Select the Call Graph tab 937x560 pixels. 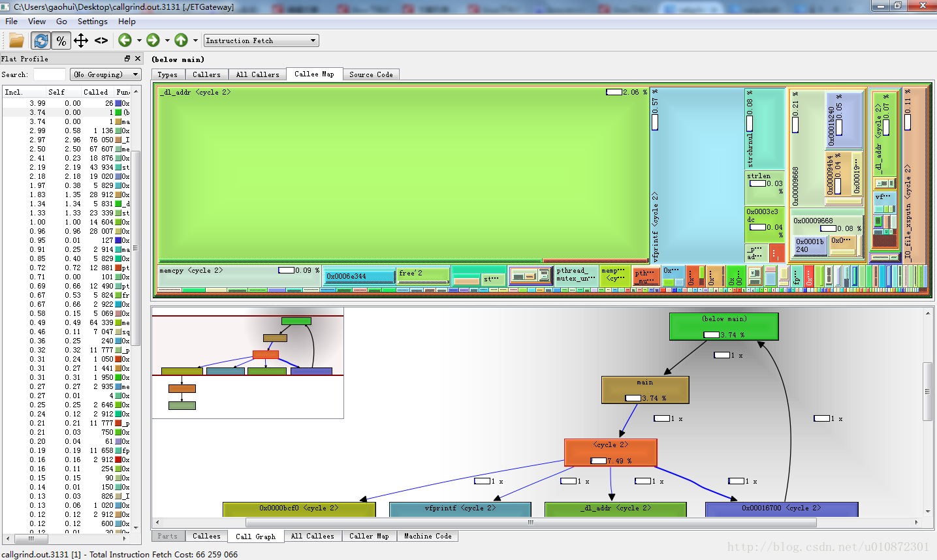(x=256, y=537)
